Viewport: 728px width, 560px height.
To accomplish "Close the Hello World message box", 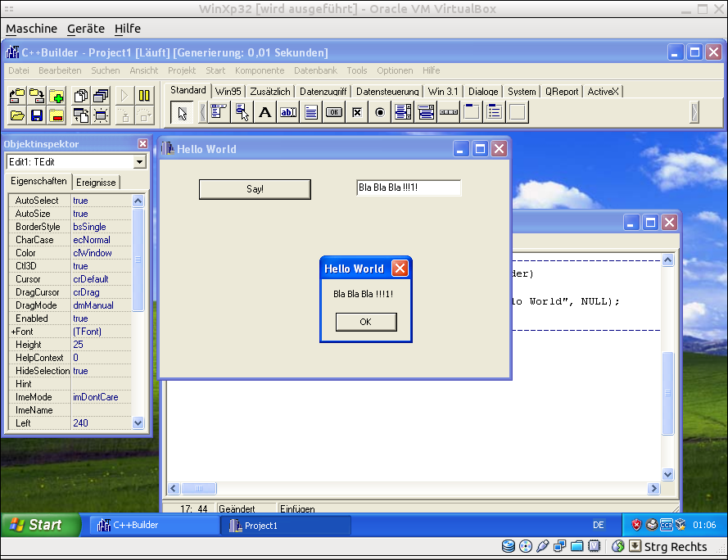I will pos(400,268).
